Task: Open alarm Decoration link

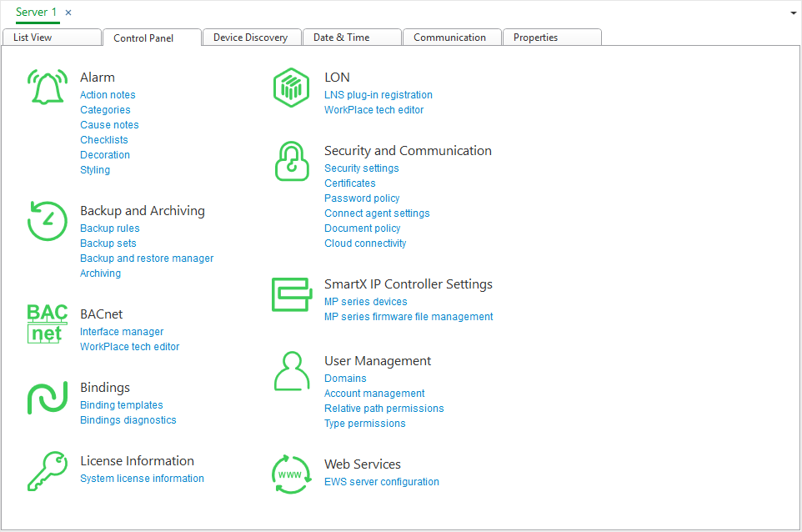Action: click(x=104, y=154)
